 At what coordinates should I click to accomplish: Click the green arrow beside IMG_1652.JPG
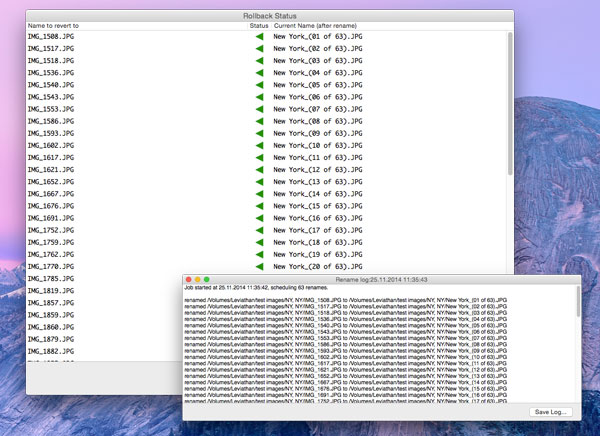tap(259, 182)
